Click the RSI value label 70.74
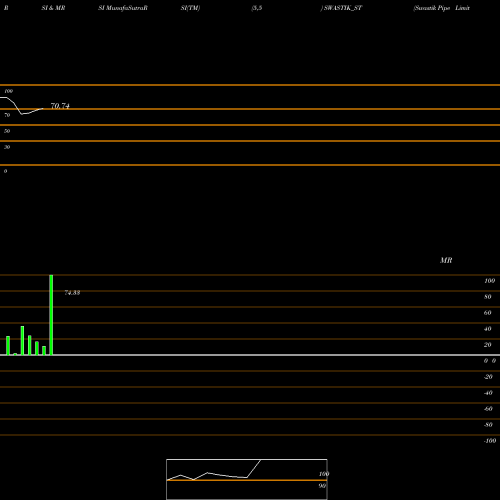 coord(60,106)
